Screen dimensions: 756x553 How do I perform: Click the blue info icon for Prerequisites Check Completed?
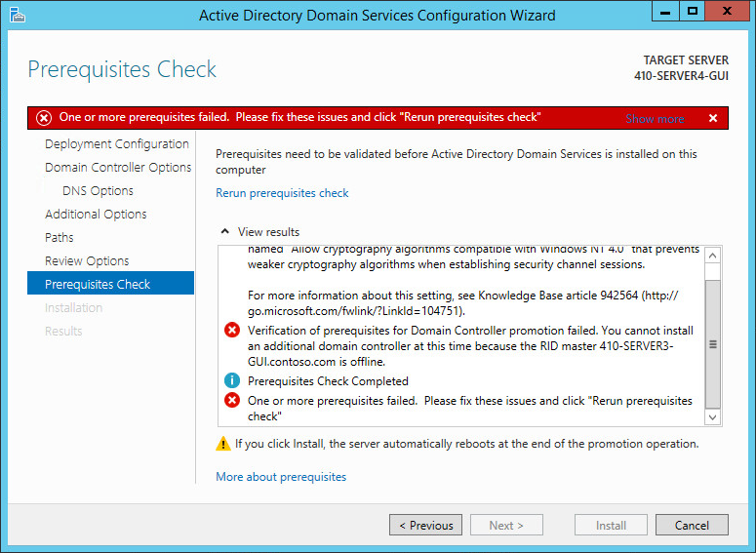232,381
